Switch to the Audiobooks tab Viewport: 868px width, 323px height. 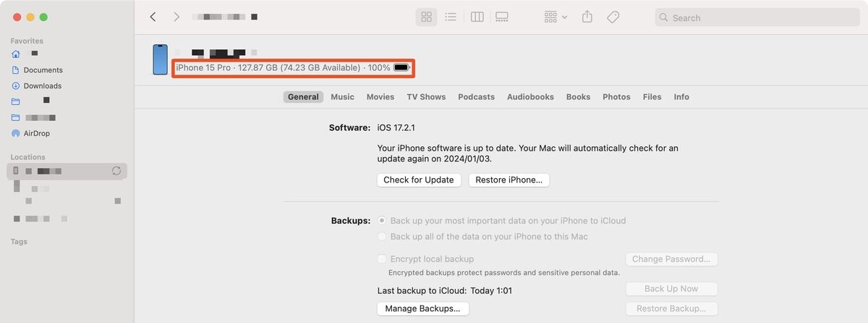click(530, 97)
